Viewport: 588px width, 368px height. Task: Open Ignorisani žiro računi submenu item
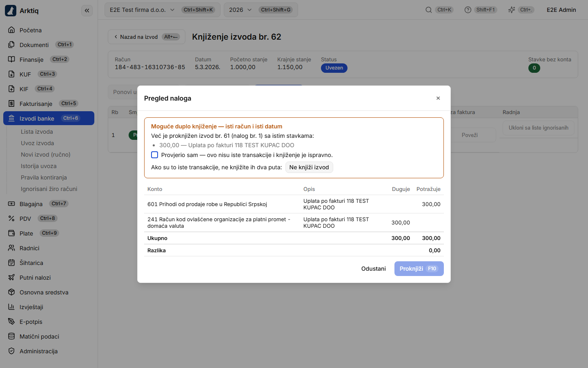[49, 189]
